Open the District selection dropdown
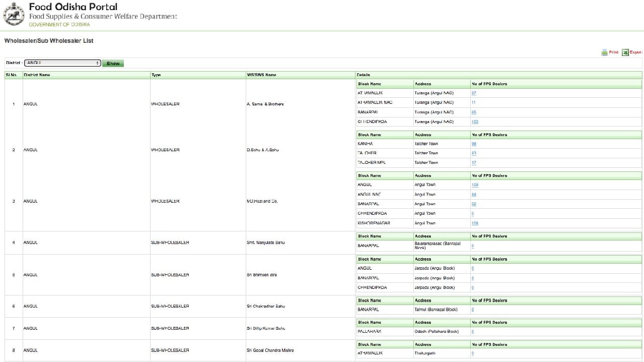This screenshot has height=362, width=644. (x=98, y=63)
